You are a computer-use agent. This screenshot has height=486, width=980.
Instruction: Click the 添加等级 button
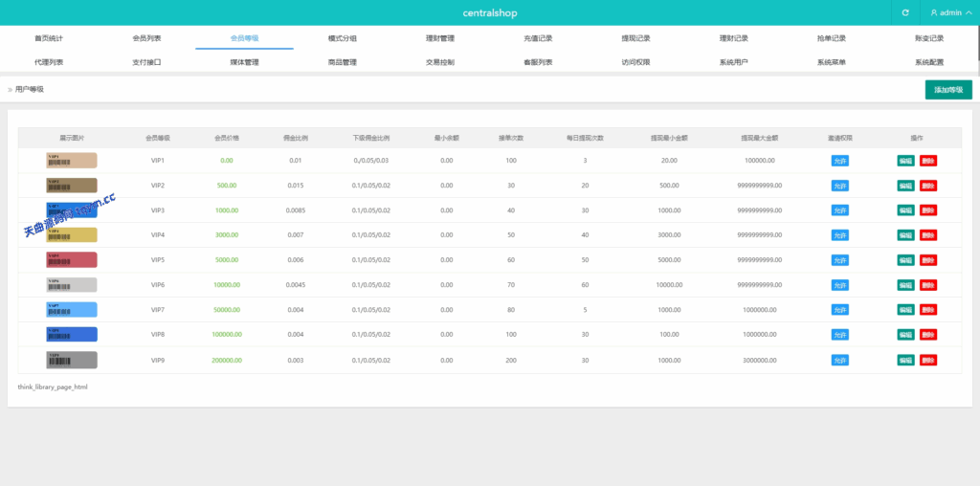[x=948, y=90]
